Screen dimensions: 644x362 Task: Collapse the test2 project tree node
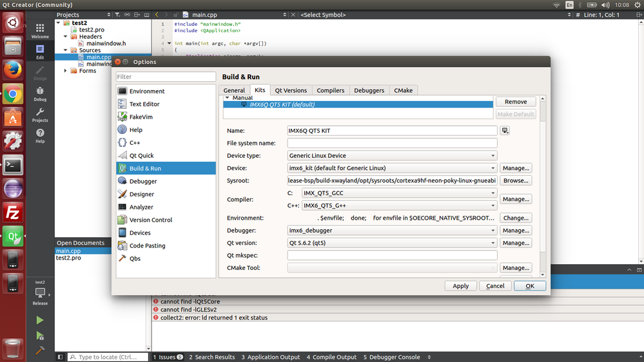pos(58,23)
